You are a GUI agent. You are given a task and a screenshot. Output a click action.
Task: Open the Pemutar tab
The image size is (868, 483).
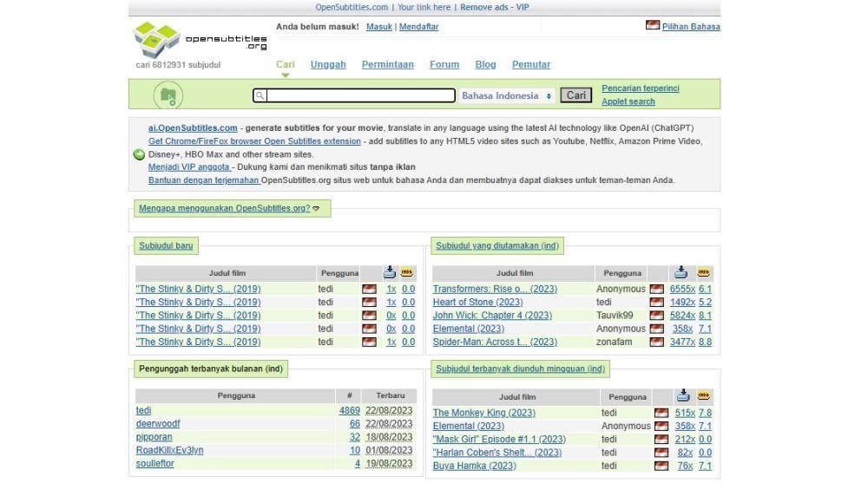[x=531, y=64]
